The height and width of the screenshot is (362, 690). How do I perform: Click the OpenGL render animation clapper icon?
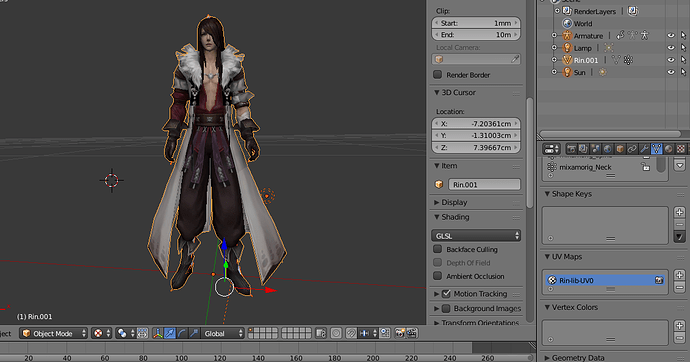tap(412, 333)
